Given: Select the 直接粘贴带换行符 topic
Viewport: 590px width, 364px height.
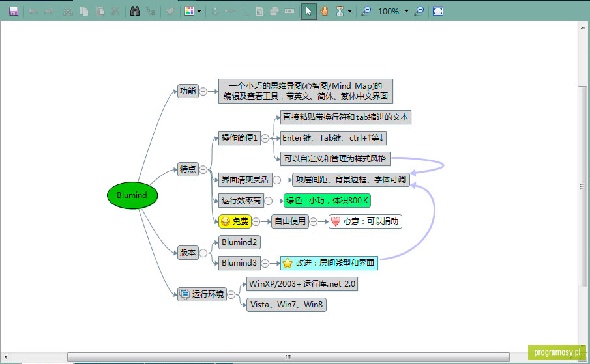Looking at the screenshot, I should click(x=346, y=117).
